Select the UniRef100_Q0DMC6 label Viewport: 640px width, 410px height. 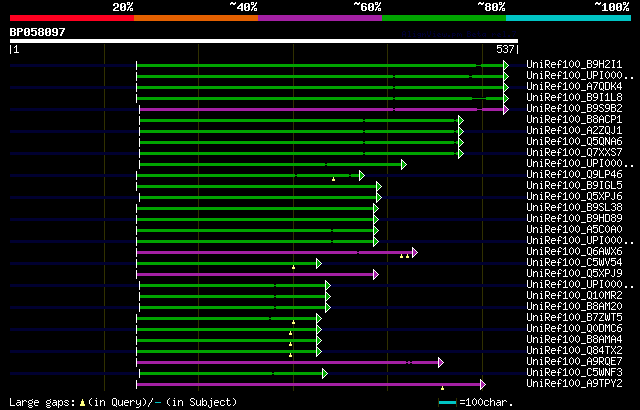point(574,329)
